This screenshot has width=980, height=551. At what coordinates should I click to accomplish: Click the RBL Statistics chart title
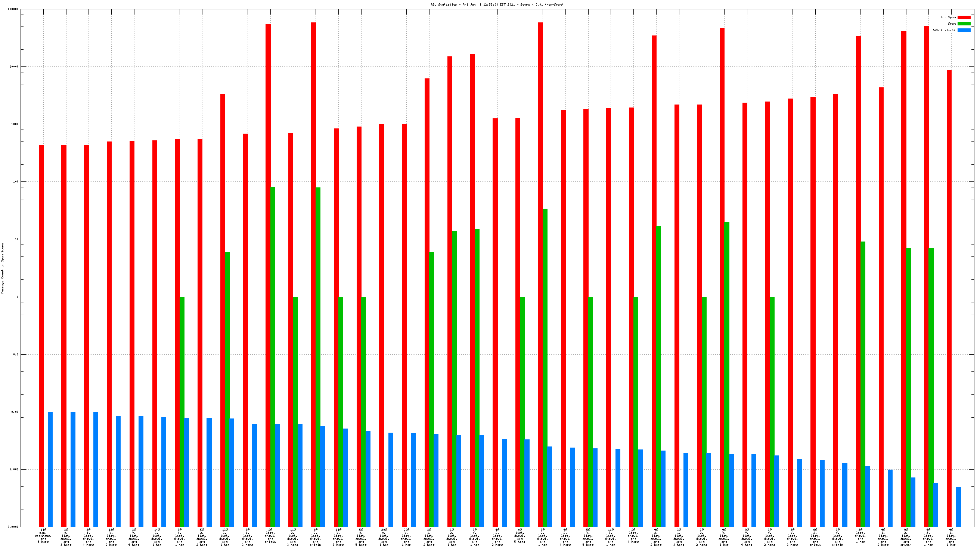pyautogui.click(x=496, y=4)
